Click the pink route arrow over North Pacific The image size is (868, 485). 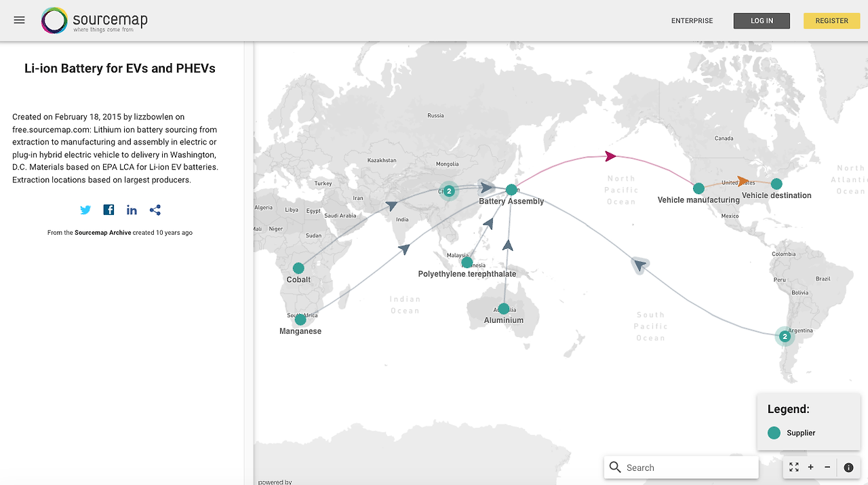click(x=610, y=157)
